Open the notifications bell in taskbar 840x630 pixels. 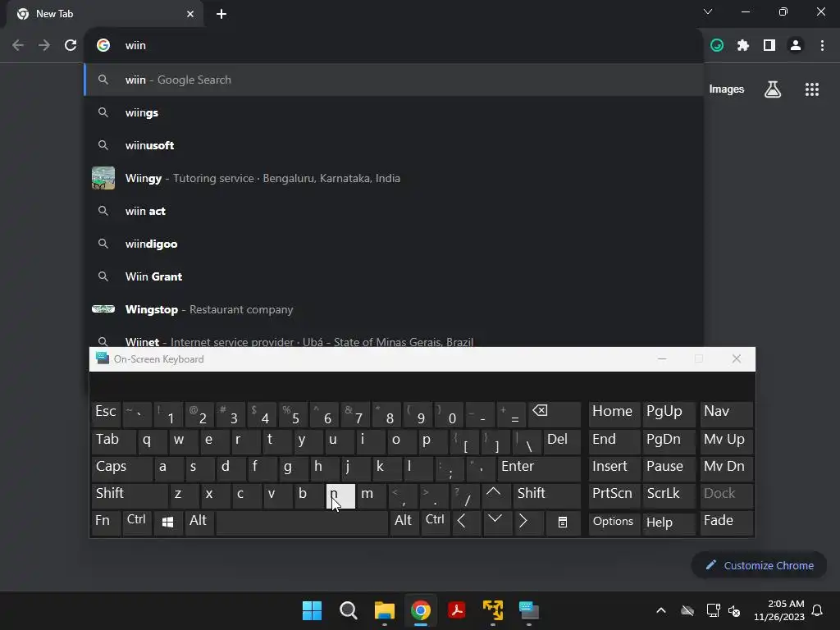pyautogui.click(x=817, y=610)
